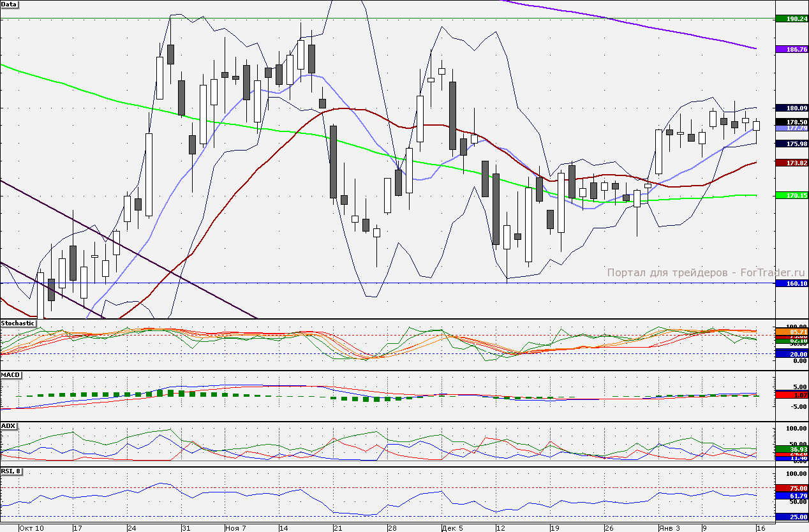Select the blue 160.10 support level tag

(x=791, y=283)
